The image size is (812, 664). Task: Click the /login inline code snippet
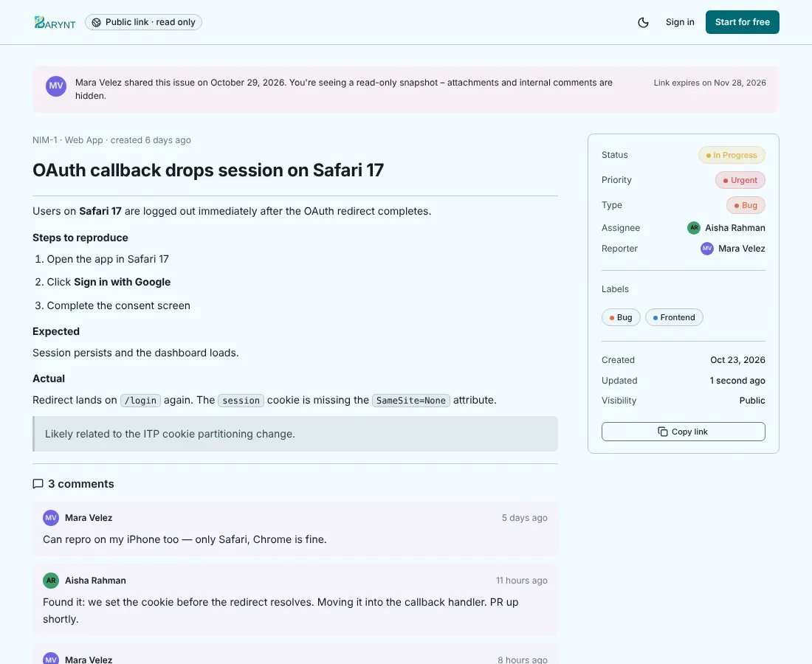point(140,401)
